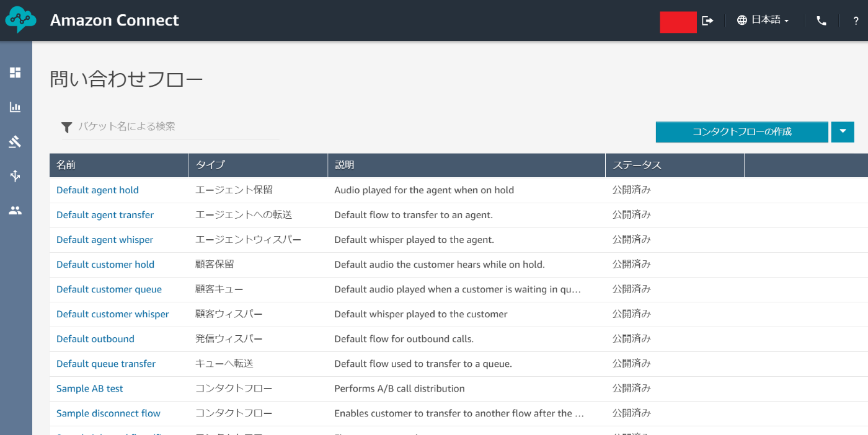Open the Default agent whisper flow
The image size is (868, 435).
click(x=105, y=240)
